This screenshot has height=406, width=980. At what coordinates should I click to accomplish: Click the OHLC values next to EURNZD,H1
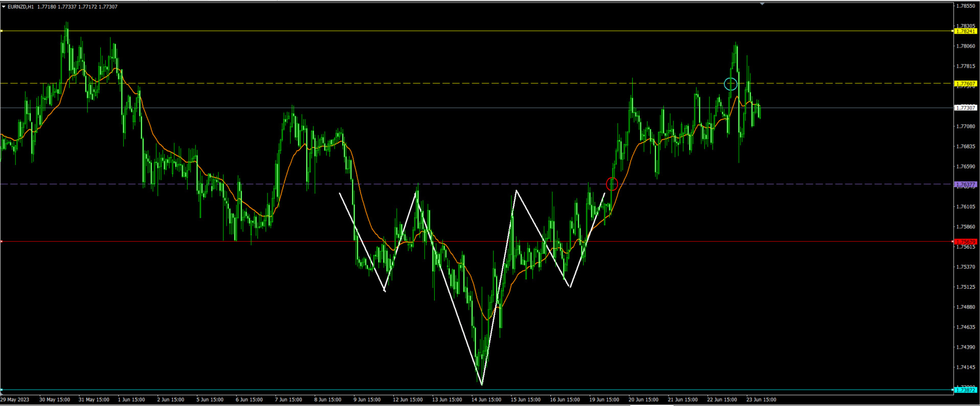click(x=77, y=7)
